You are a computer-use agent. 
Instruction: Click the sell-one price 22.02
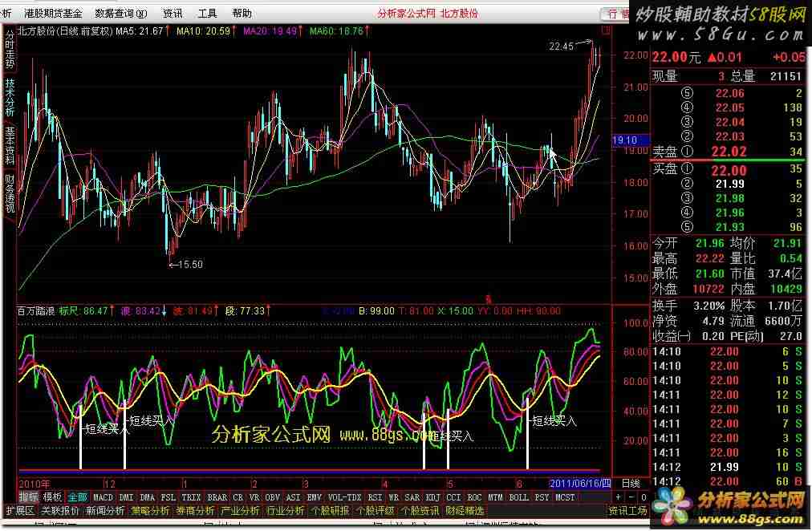coord(729,152)
